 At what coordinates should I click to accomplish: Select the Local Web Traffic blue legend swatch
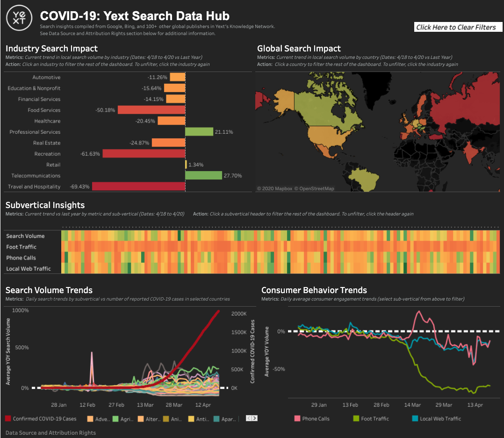tap(415, 418)
